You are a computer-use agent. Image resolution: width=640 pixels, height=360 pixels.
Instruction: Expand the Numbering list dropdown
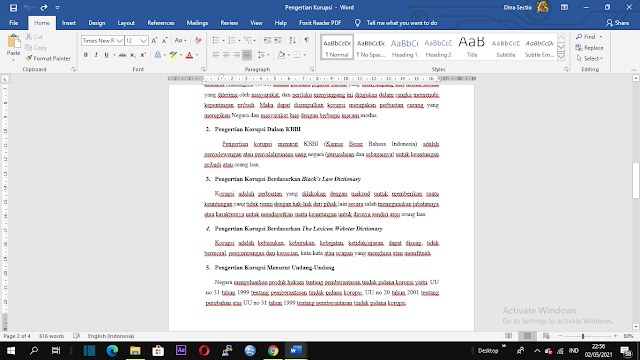(240, 40)
